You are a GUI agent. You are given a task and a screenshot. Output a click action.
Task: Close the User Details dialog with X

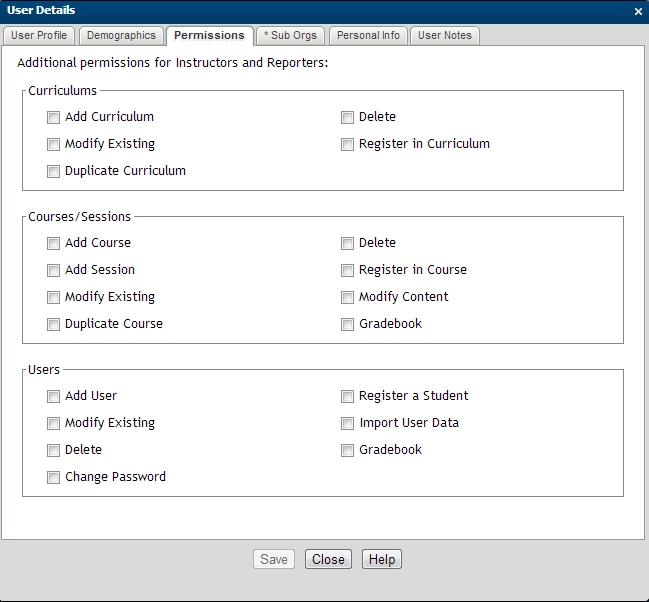pos(638,11)
